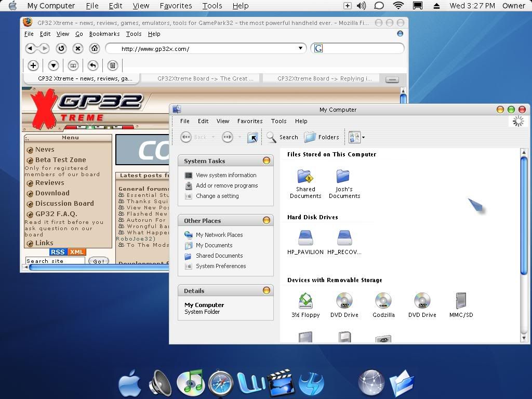Open System Preferences link

click(220, 266)
